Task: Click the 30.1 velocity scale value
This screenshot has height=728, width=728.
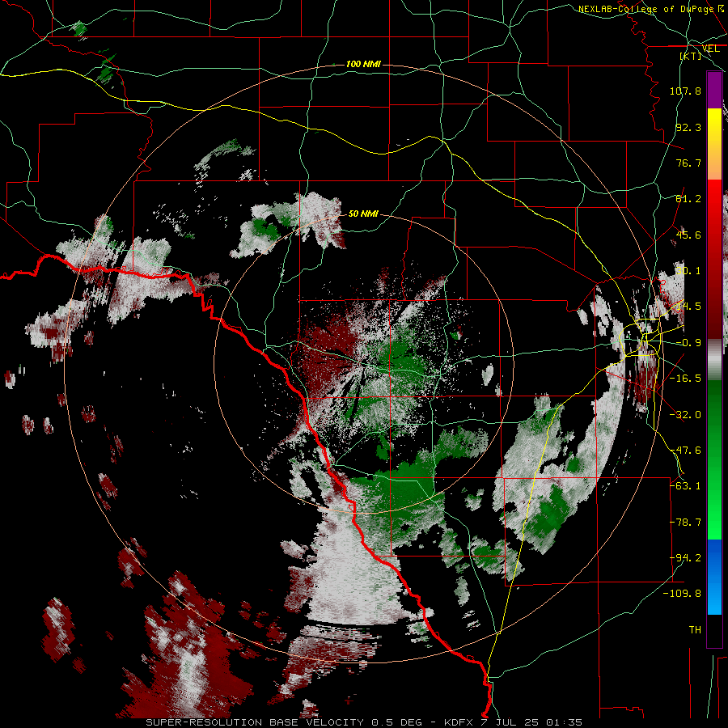Action: pos(688,271)
